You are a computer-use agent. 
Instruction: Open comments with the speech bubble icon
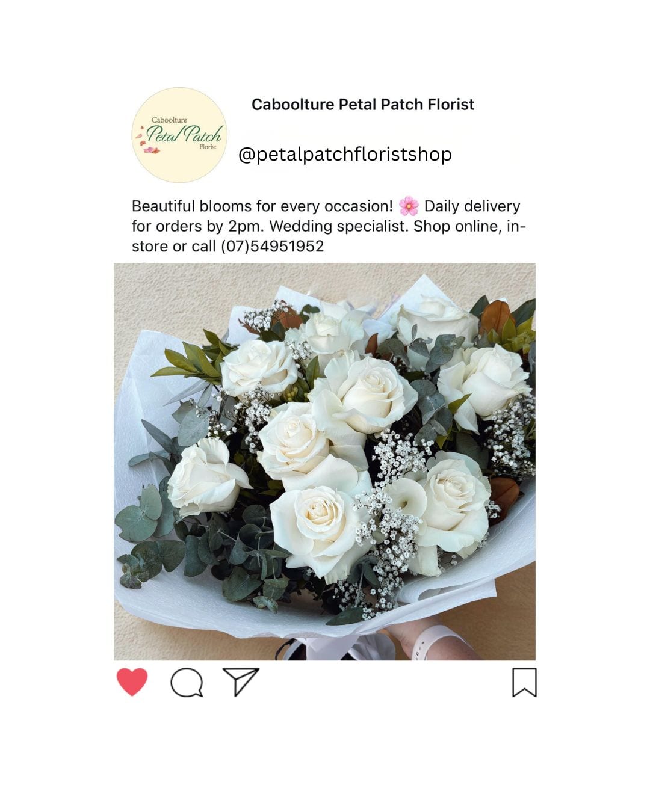pos(187,683)
